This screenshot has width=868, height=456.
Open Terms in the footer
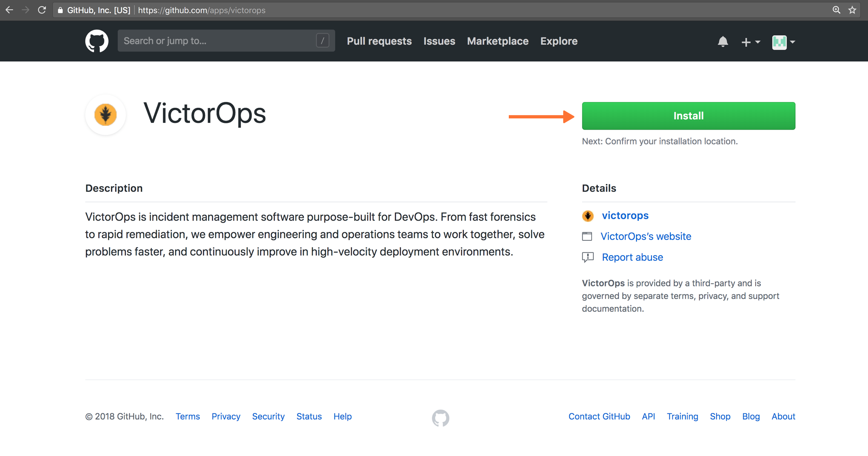[188, 416]
